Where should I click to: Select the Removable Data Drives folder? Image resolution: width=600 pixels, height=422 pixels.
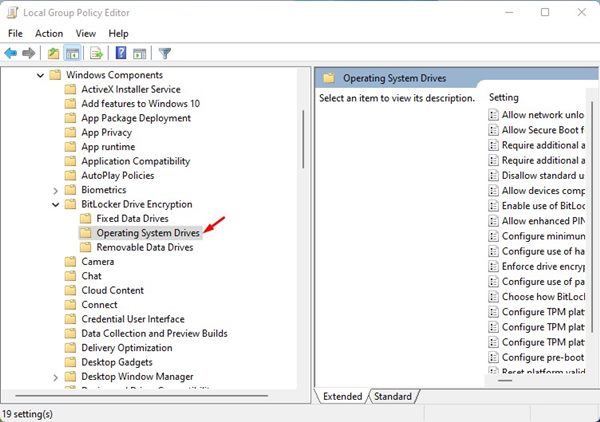pyautogui.click(x=145, y=248)
